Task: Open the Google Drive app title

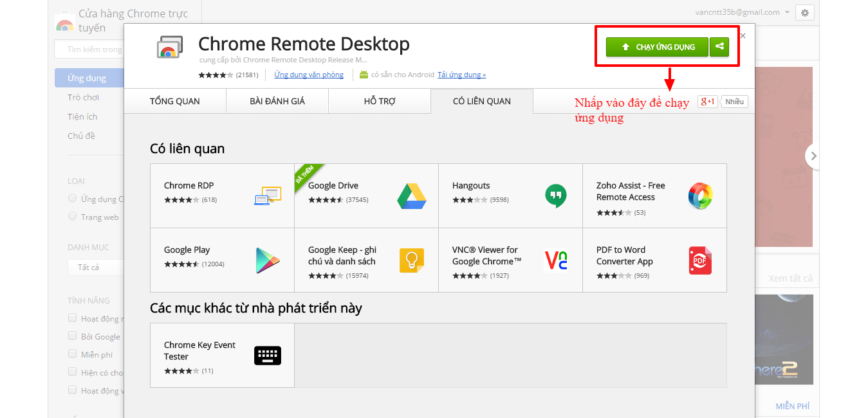Action: tap(333, 185)
